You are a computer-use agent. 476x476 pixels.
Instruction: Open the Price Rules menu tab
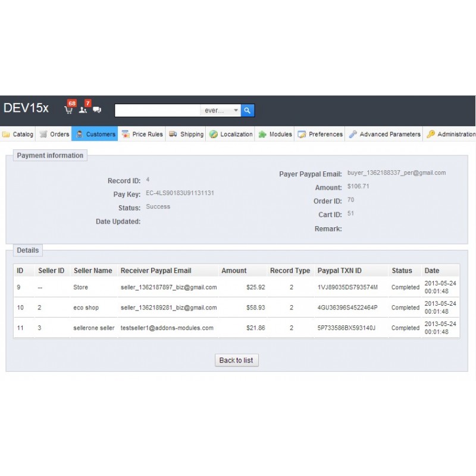point(142,134)
